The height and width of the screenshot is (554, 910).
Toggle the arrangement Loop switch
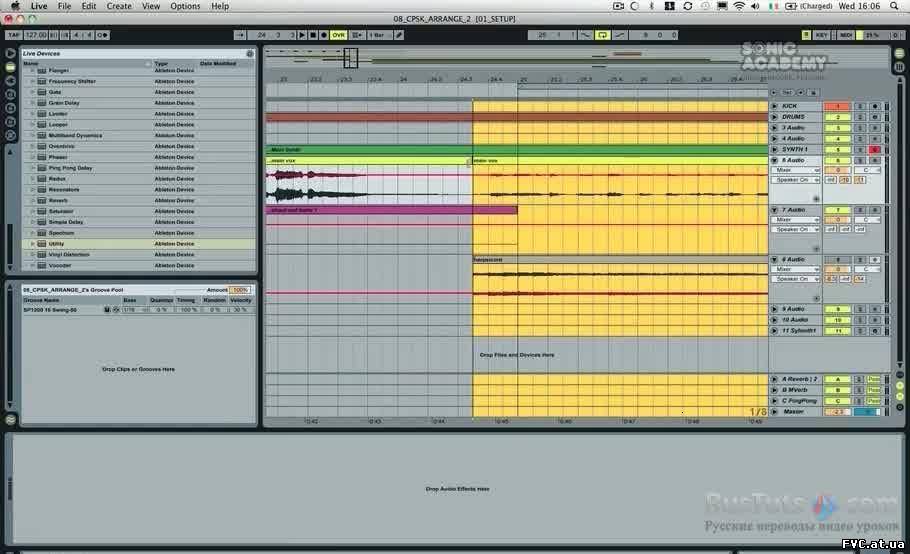pyautogui.click(x=602, y=35)
